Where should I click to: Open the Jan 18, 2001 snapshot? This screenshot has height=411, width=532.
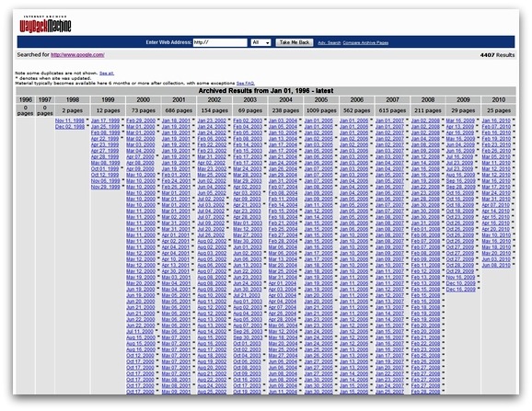click(176, 120)
